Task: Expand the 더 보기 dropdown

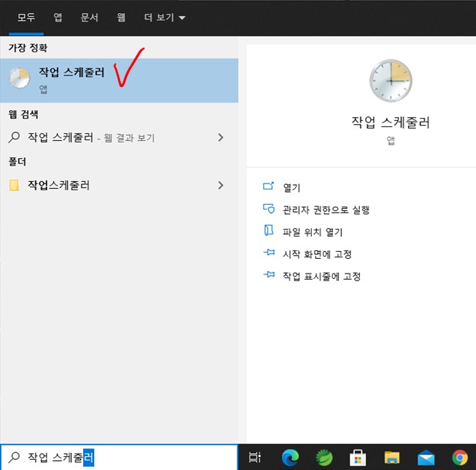Action: pos(165,17)
